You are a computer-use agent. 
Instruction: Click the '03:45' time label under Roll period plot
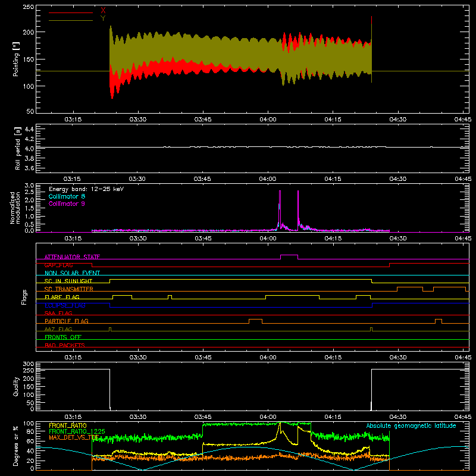pos(202,179)
